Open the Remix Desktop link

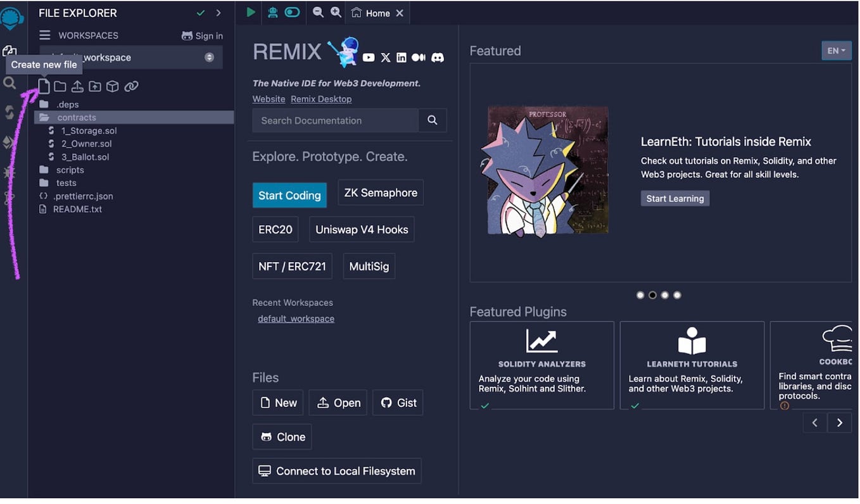coord(320,99)
